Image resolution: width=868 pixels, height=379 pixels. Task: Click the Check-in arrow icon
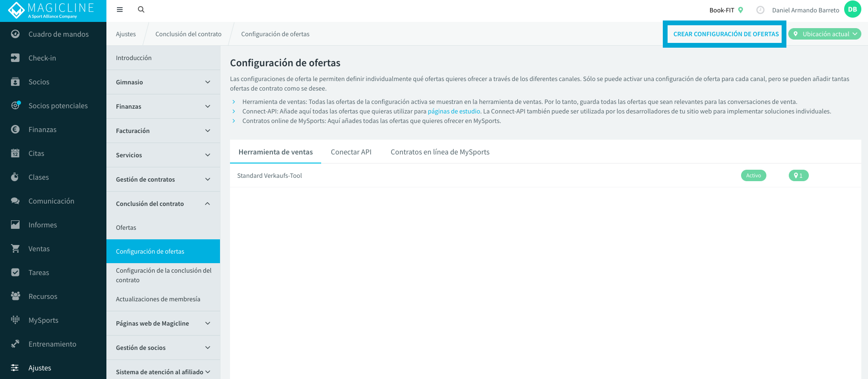click(x=15, y=58)
